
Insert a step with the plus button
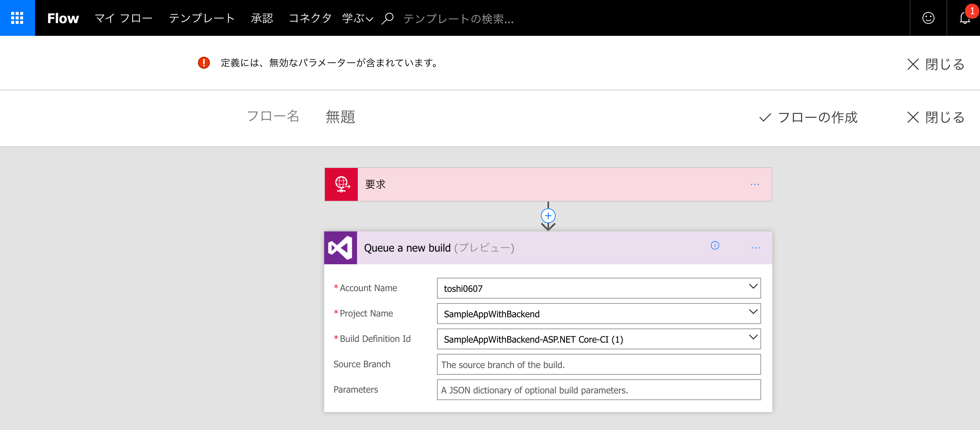[548, 216]
